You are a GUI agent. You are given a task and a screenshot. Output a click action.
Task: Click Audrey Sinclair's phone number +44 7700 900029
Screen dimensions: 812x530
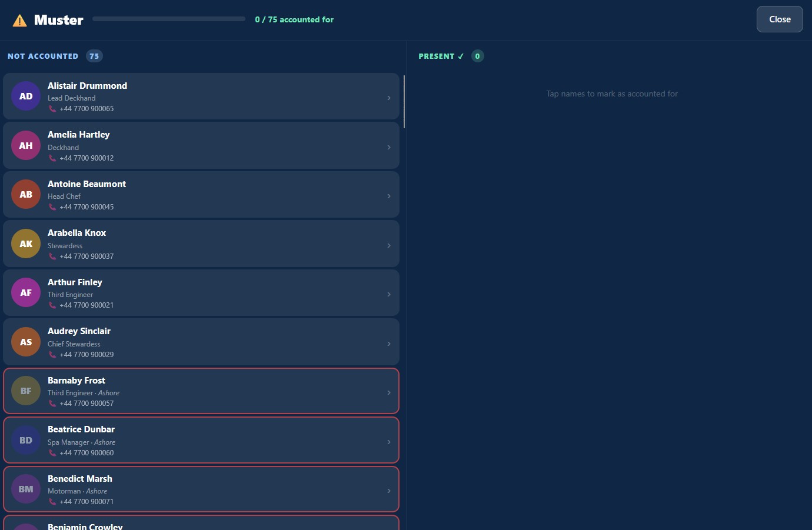pyautogui.click(x=86, y=355)
